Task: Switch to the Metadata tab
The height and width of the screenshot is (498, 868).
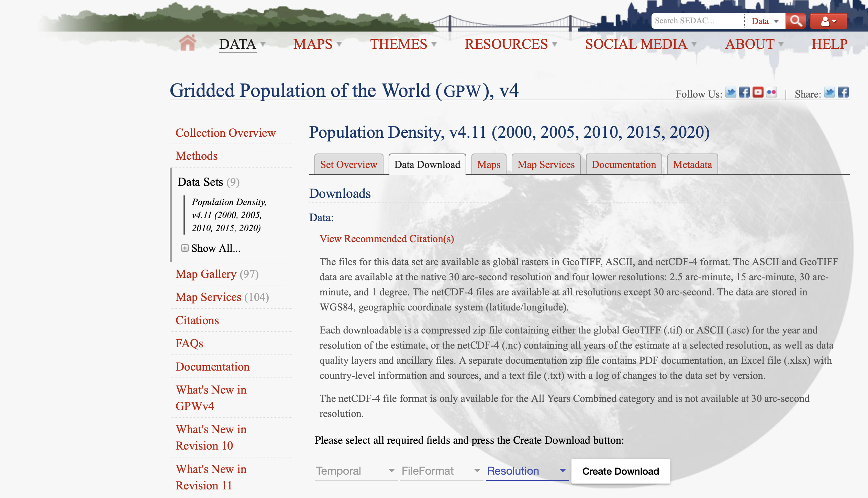Action: click(x=692, y=165)
